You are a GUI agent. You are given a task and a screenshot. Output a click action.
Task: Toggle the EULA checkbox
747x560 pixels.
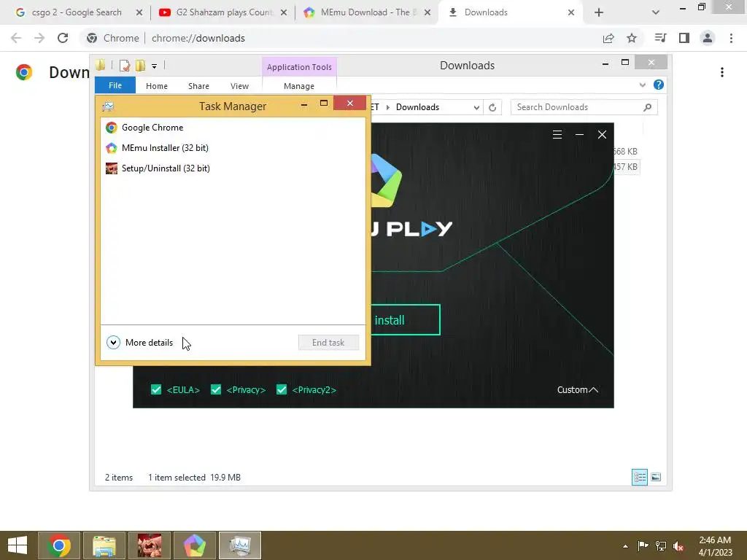click(156, 389)
